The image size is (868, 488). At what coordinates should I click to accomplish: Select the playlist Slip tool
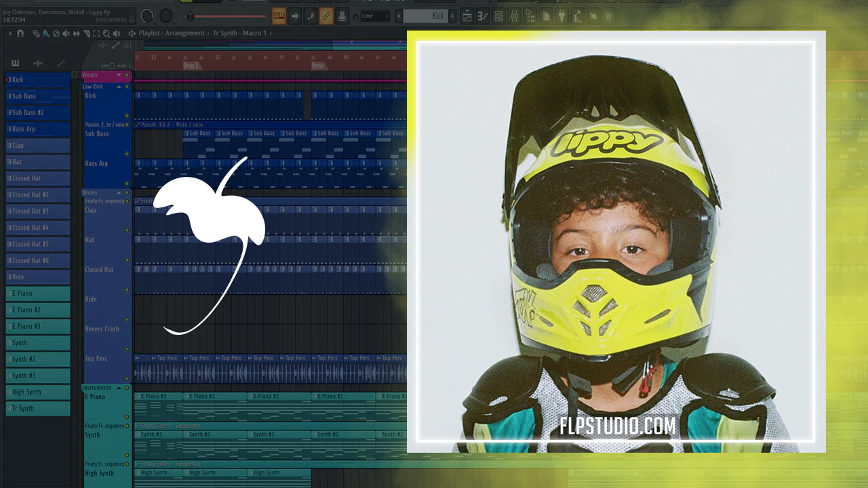(x=75, y=33)
